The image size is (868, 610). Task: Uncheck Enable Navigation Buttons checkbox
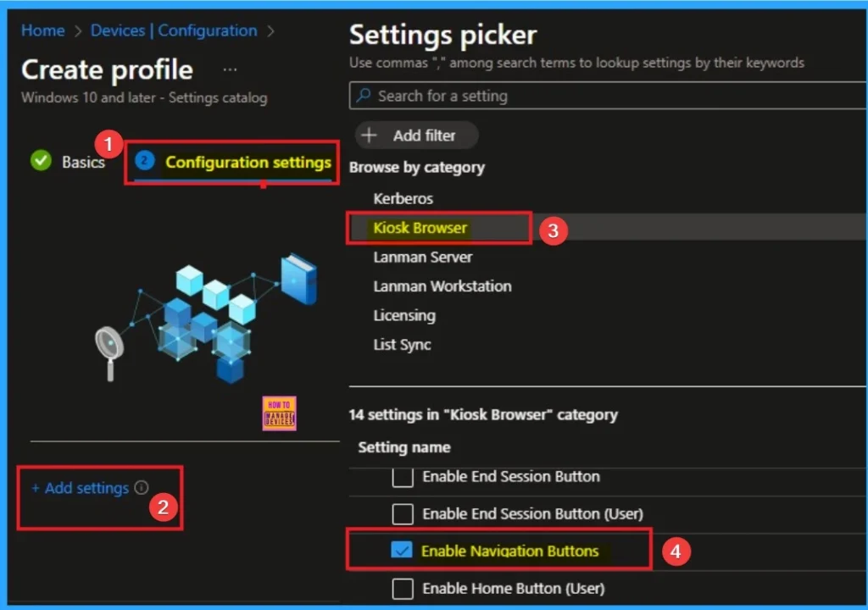tap(402, 551)
